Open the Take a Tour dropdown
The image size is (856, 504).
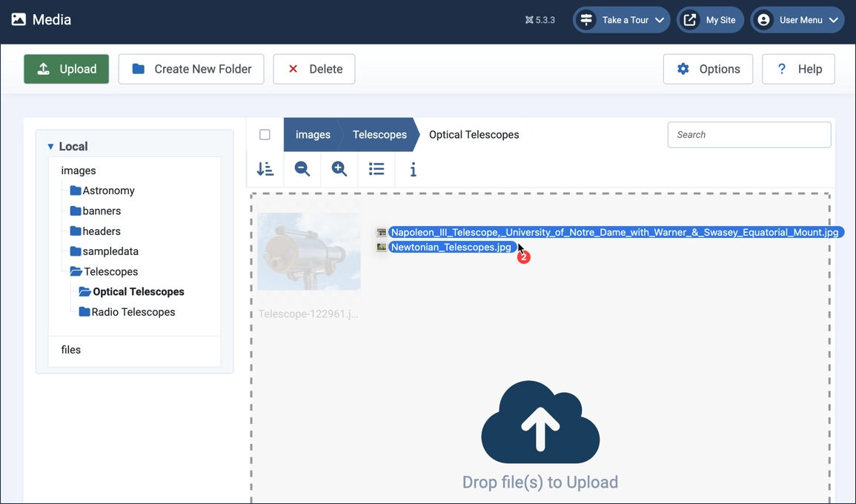coord(622,20)
